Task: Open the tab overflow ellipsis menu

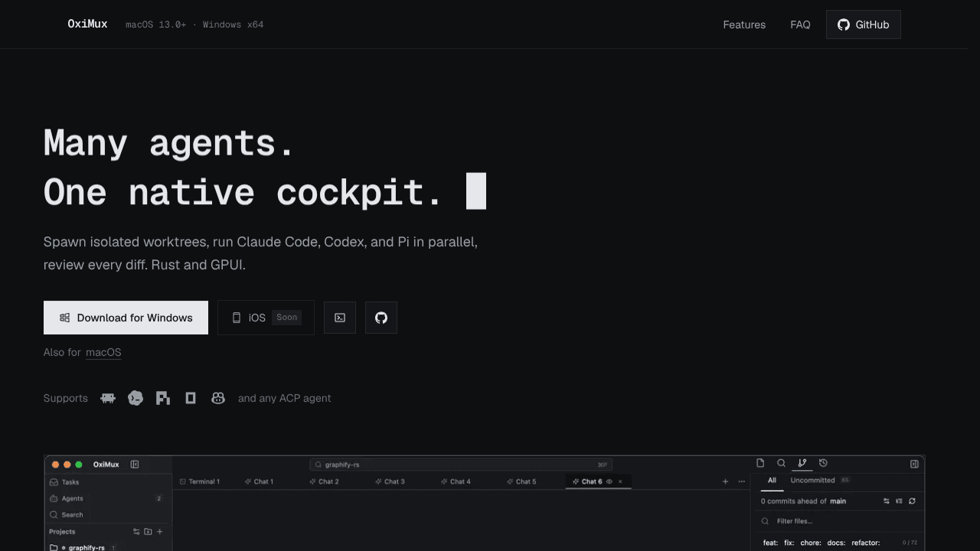Action: click(x=741, y=481)
